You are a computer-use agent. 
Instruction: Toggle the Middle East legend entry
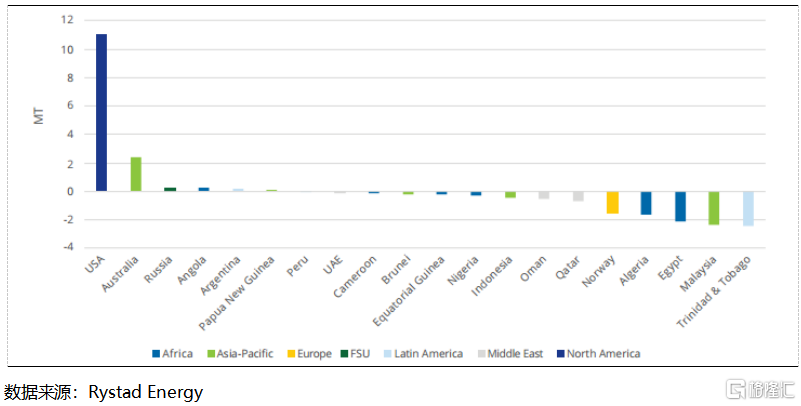click(x=510, y=353)
